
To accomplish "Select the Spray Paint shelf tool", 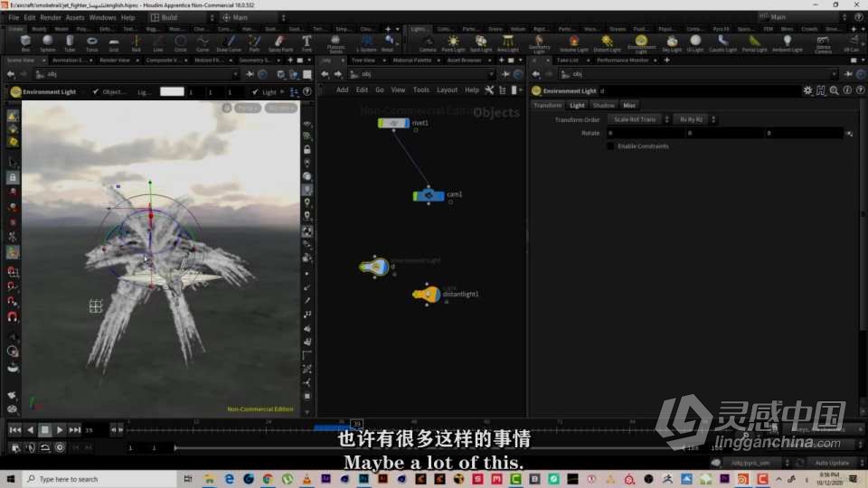I will [280, 42].
